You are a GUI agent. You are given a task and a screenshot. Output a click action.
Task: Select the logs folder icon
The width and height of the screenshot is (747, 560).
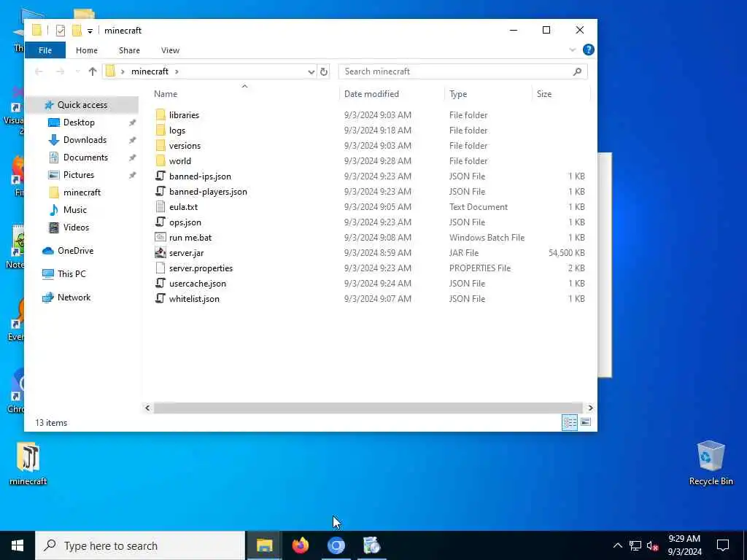160,130
